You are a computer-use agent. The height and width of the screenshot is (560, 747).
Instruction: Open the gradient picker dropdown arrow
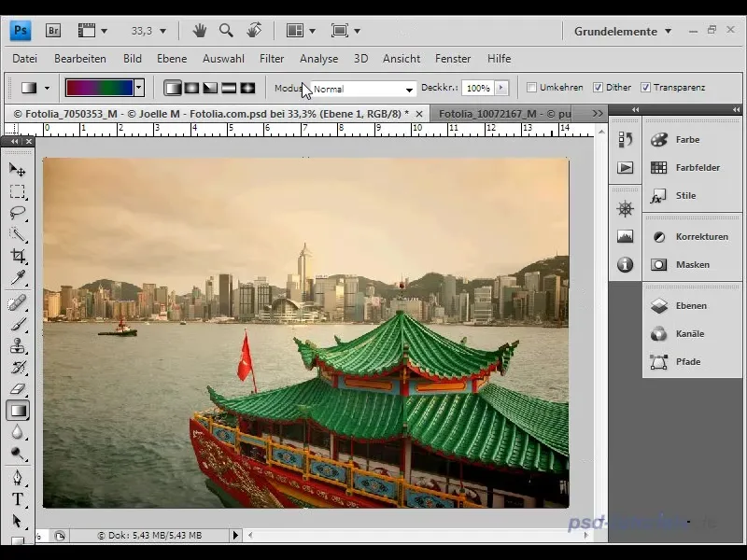tap(139, 88)
